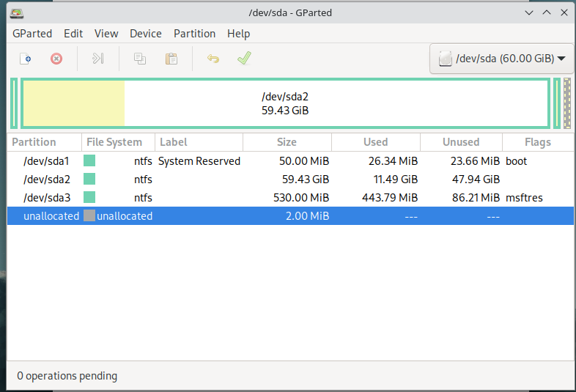Click the System Reserved label
This screenshot has width=576, height=392.
(x=199, y=161)
